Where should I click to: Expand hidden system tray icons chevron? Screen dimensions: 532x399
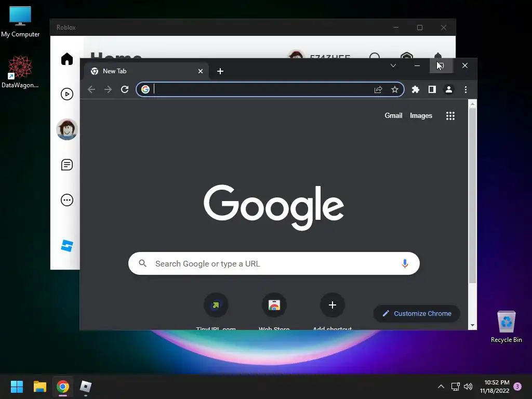point(441,387)
